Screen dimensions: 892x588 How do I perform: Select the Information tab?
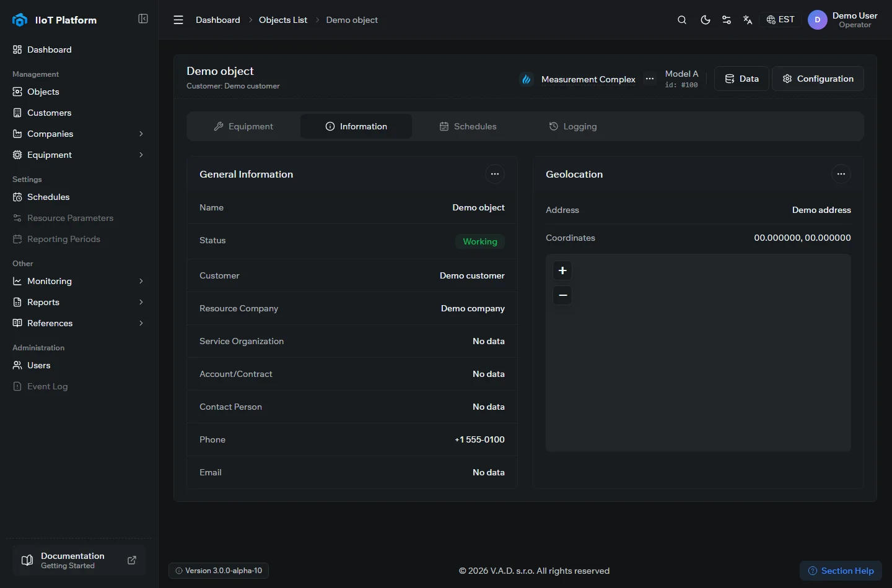pyautogui.click(x=356, y=126)
